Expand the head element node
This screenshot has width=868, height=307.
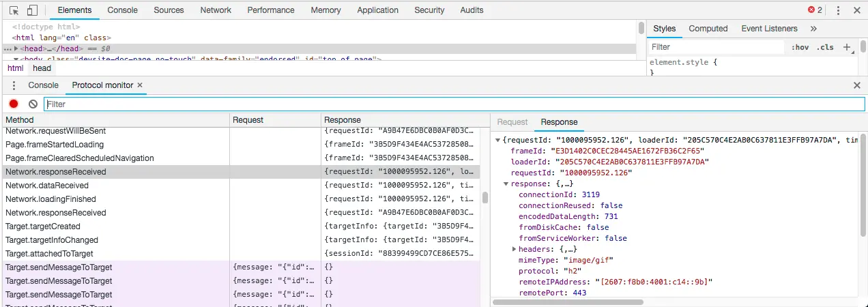coord(16,49)
